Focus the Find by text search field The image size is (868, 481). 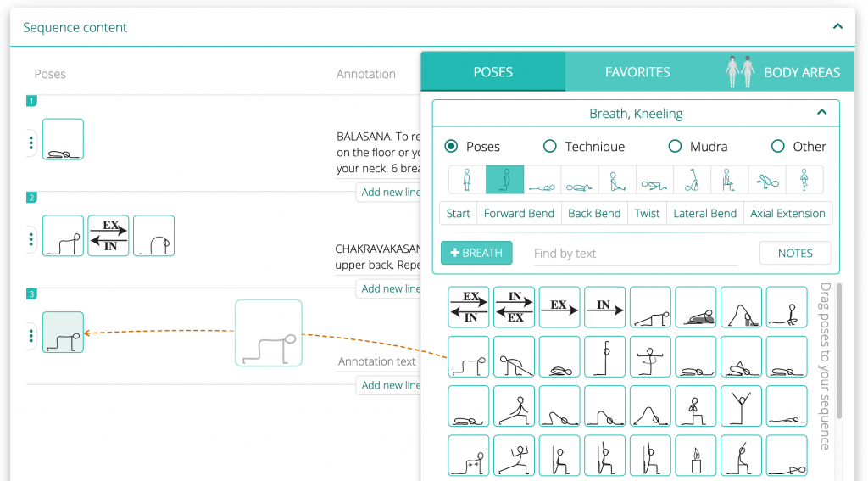click(634, 253)
